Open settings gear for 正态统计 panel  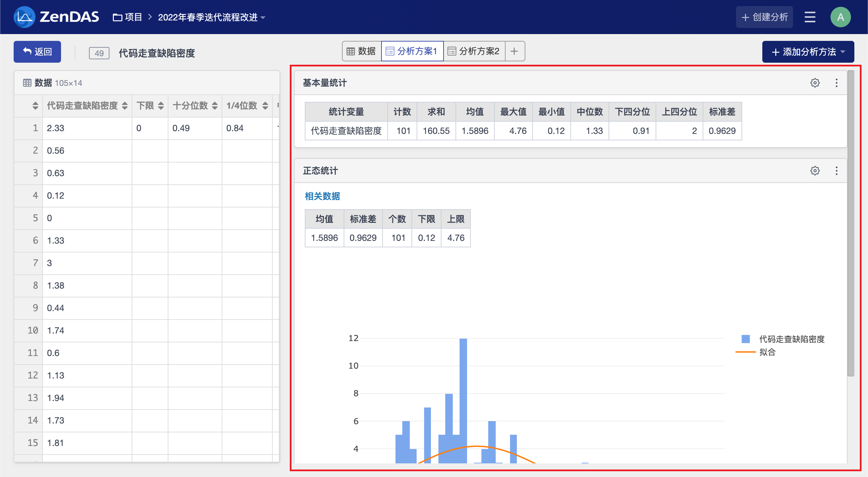click(x=815, y=171)
